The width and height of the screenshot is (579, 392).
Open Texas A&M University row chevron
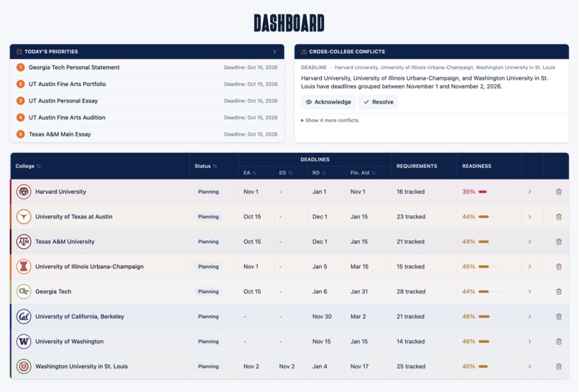[x=529, y=241]
